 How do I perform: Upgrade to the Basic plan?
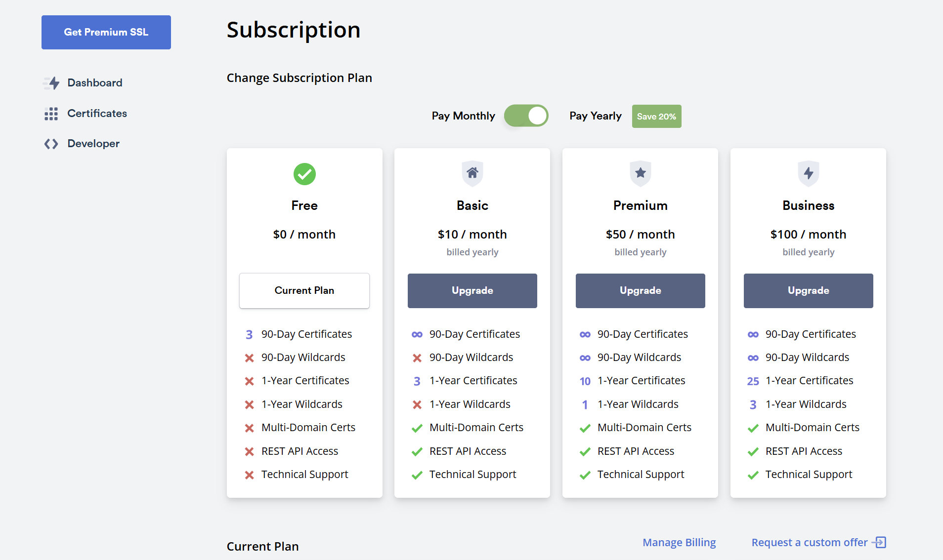(x=472, y=290)
